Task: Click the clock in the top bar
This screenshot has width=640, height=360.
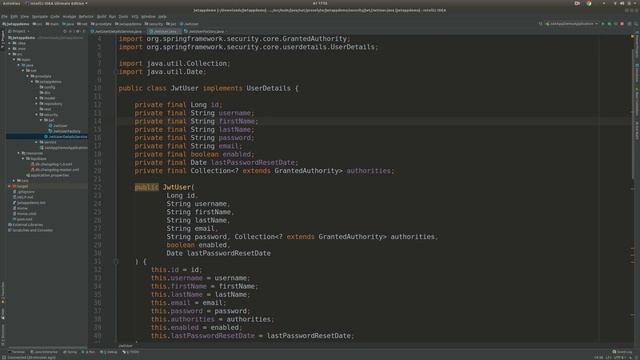Action: [320, 3]
